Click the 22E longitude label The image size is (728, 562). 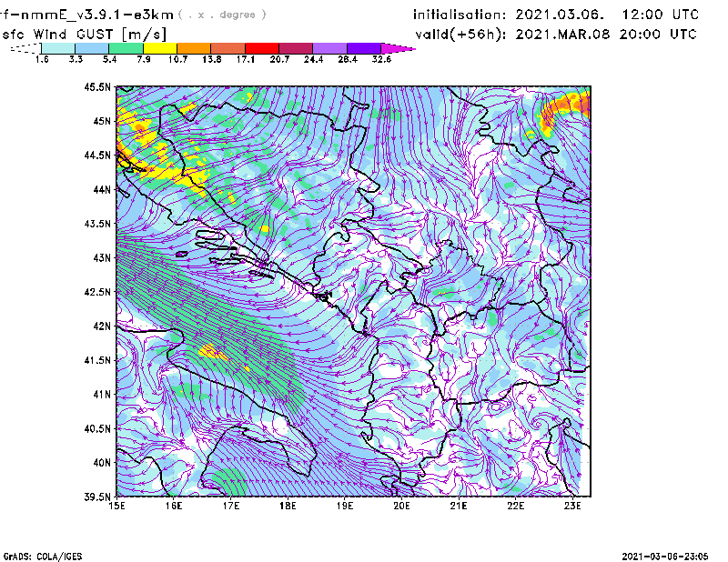tap(515, 506)
